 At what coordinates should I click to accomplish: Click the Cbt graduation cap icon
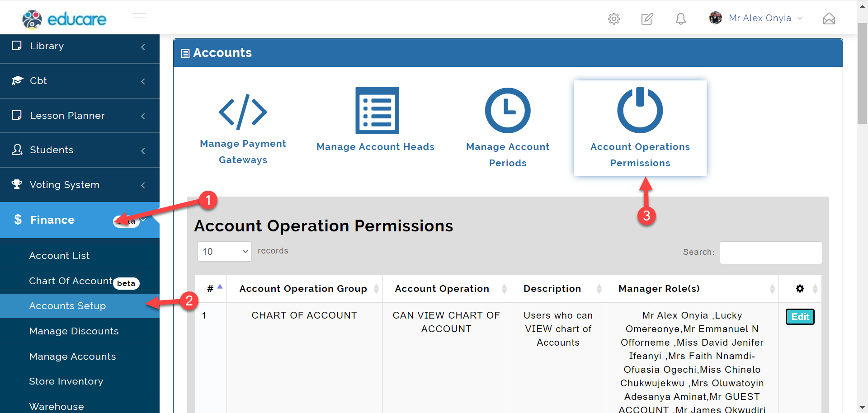point(17,80)
